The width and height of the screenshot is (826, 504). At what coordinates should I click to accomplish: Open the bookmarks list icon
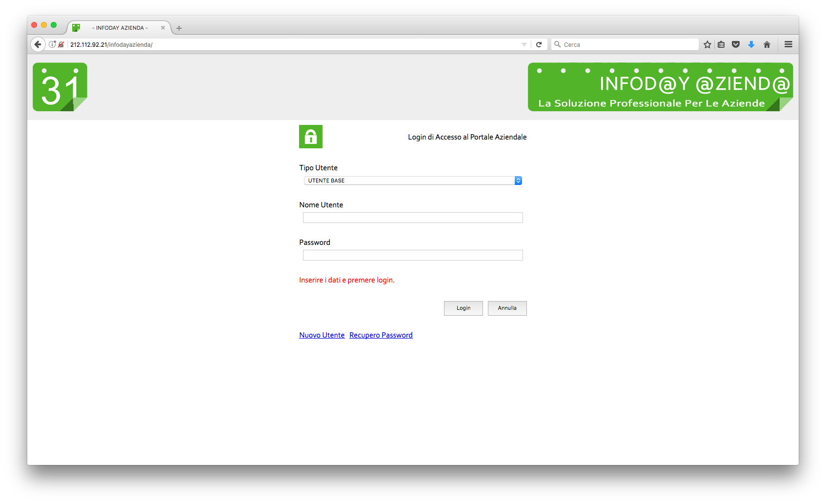(x=721, y=44)
